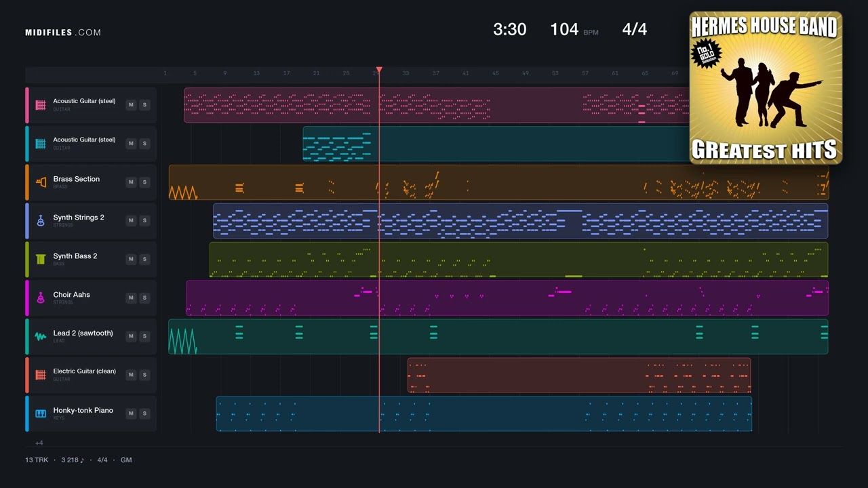Solo the teal Acoustic Guitar (steel) track
The width and height of the screenshot is (868, 488).
(x=144, y=144)
